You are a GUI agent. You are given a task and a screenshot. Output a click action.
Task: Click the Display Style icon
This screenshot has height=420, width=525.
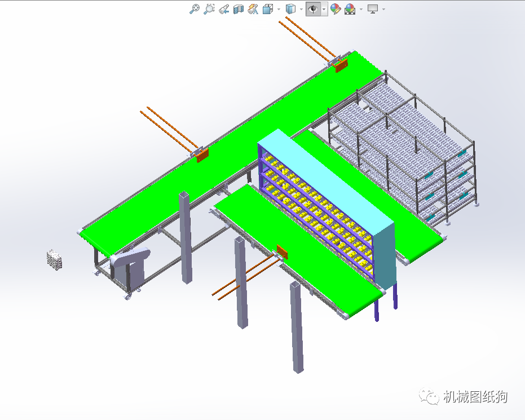click(x=290, y=9)
